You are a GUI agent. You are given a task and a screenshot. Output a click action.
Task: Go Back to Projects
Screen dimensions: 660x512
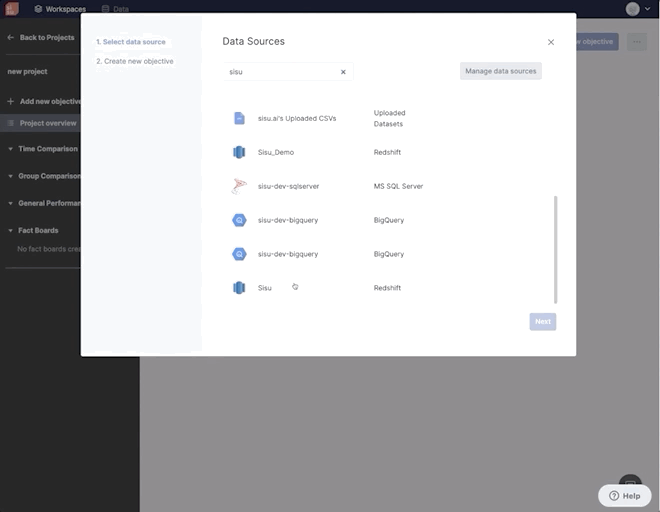click(x=40, y=37)
